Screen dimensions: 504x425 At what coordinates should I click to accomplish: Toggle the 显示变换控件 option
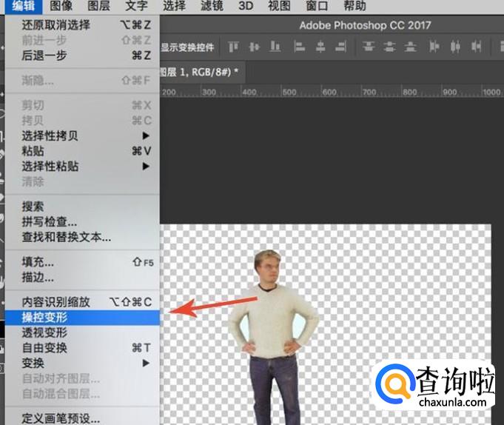(187, 47)
